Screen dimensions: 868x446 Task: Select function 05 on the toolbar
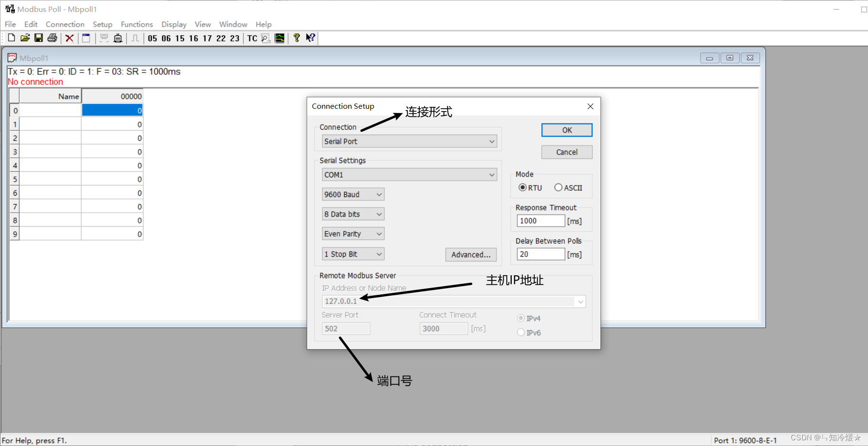(x=153, y=38)
